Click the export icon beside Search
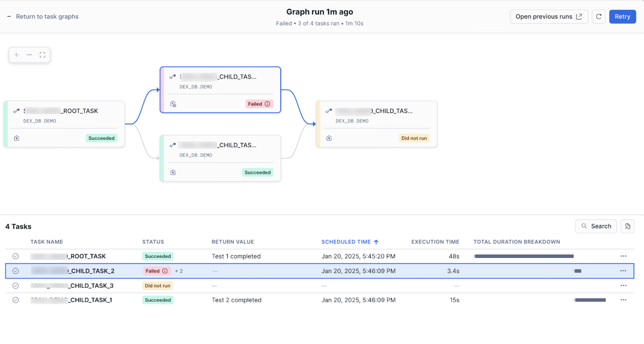 pos(627,226)
